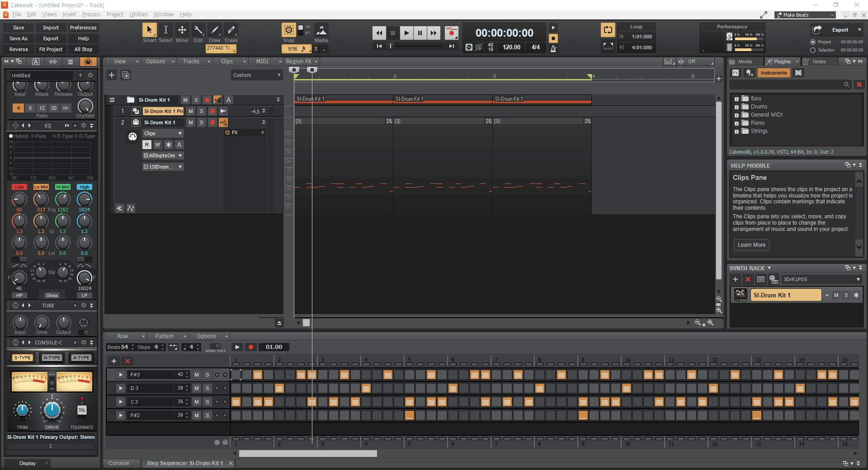
Task: Open the Process menu
Action: [91, 14]
